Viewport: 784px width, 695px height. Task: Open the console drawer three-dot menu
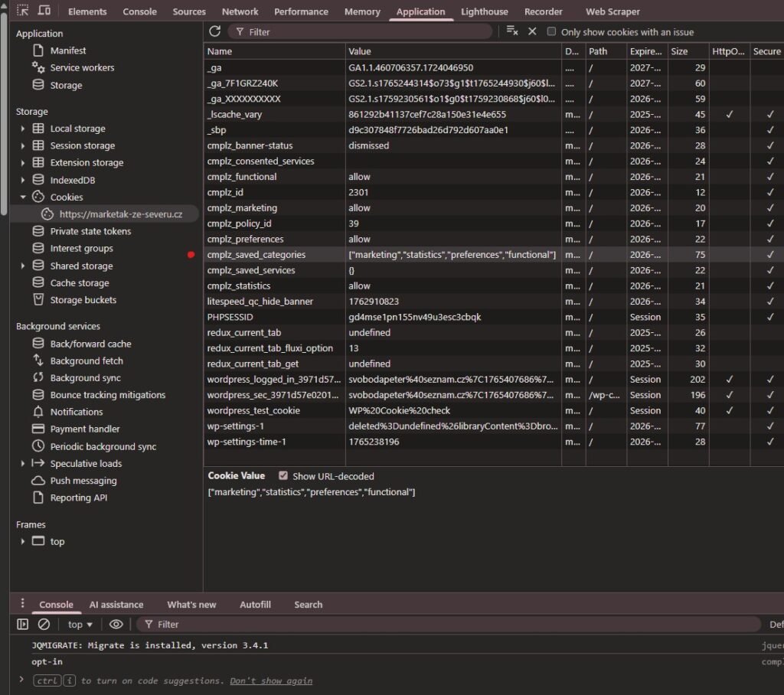(x=22, y=603)
